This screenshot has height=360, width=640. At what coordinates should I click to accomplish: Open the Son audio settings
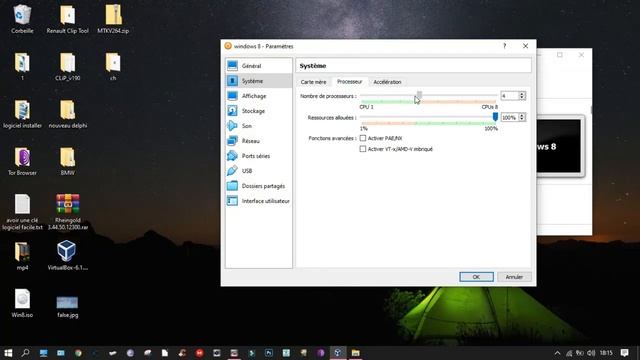tap(258, 126)
